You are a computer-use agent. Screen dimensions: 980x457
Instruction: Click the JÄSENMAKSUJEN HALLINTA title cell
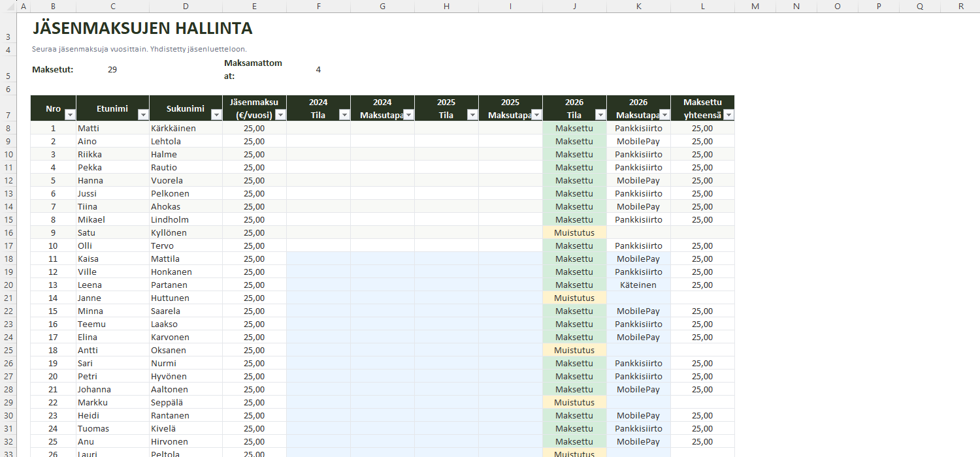[142, 29]
